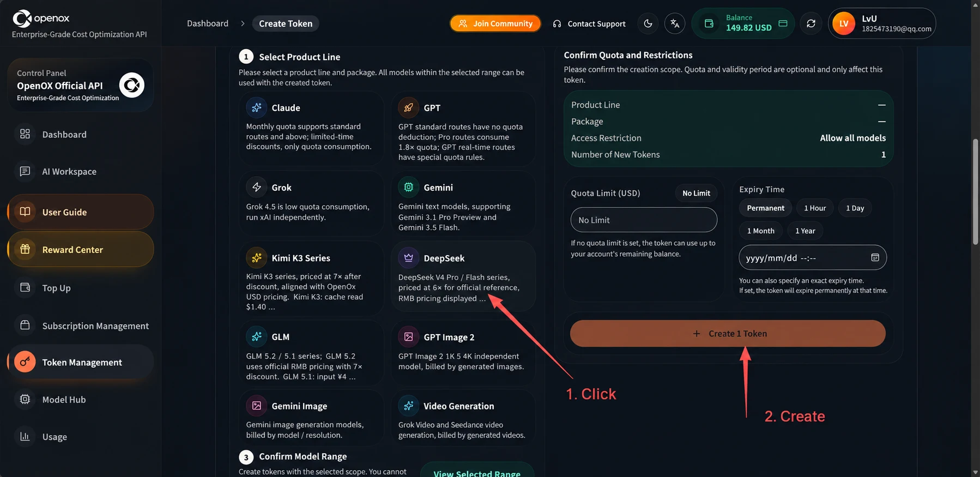Select 1 Year expiry option
The image size is (980, 477).
point(805,231)
